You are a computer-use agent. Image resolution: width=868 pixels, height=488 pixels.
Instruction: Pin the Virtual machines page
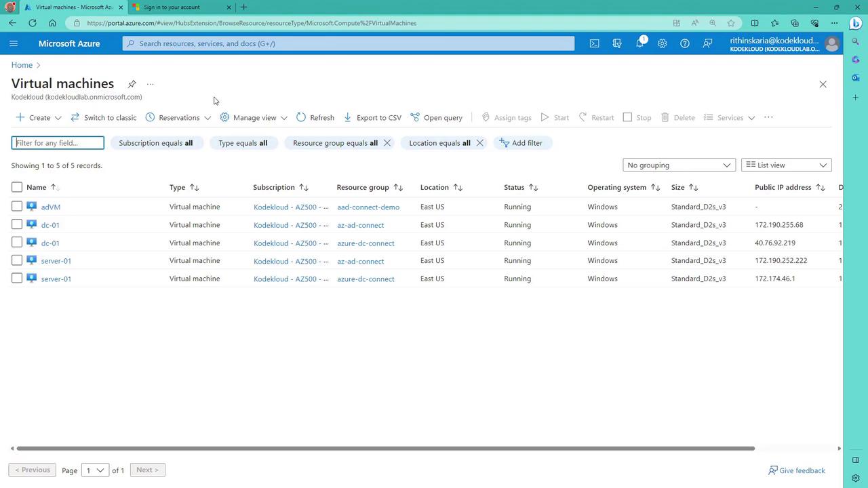tap(132, 84)
